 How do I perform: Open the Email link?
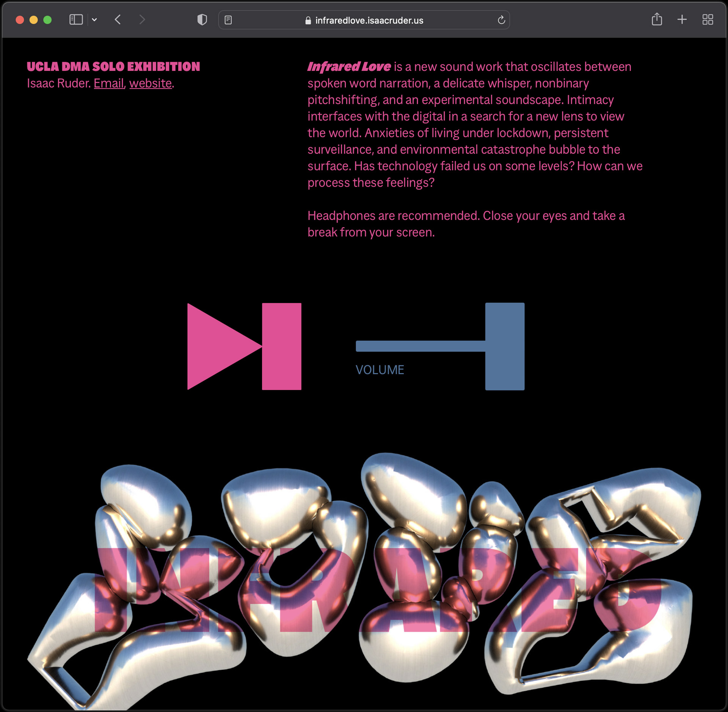coord(109,83)
